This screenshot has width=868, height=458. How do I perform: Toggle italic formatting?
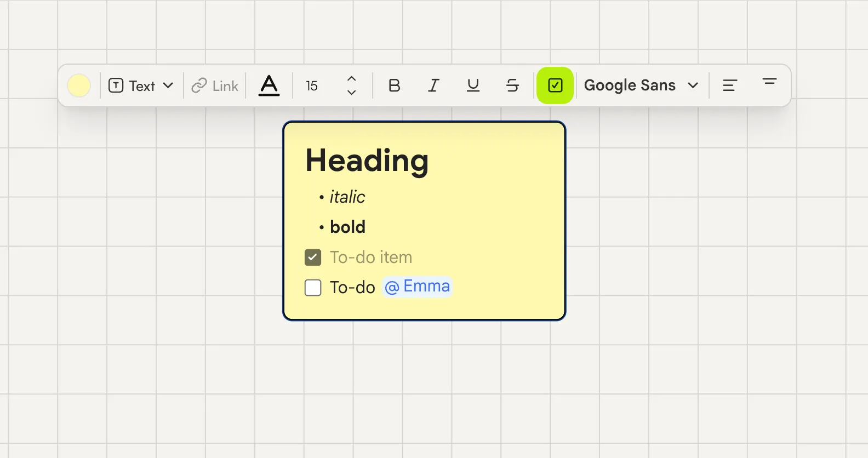(x=433, y=85)
